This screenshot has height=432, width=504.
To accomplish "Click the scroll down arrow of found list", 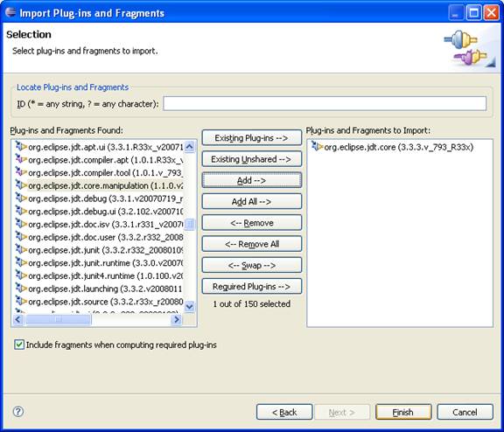I will (190, 306).
